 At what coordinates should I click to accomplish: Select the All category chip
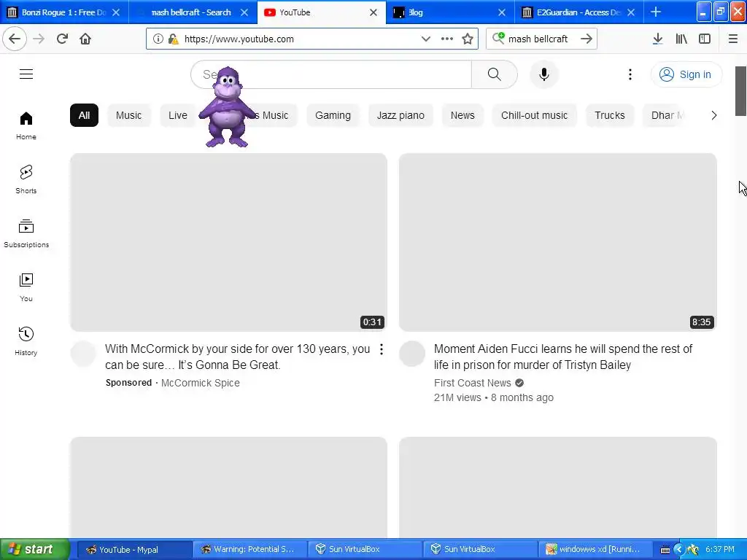pos(85,115)
